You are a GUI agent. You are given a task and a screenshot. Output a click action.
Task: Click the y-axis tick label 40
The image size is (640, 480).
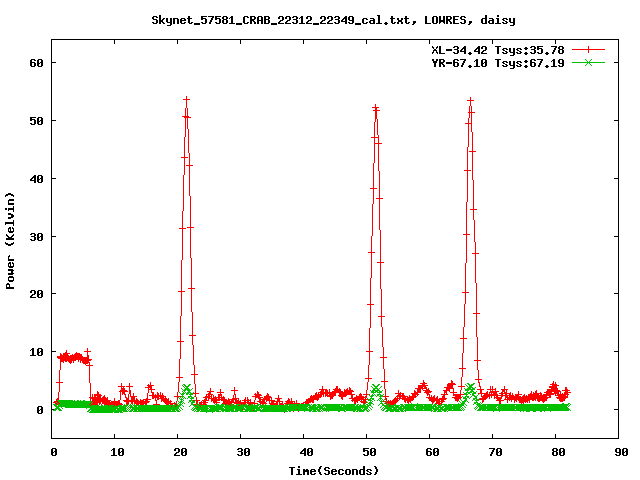pos(37,179)
